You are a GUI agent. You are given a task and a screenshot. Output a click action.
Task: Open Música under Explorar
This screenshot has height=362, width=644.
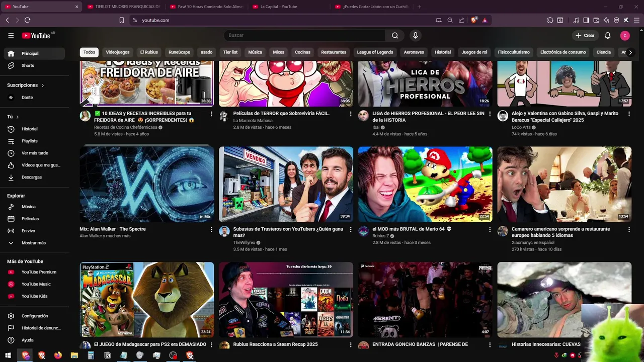[x=34, y=207]
